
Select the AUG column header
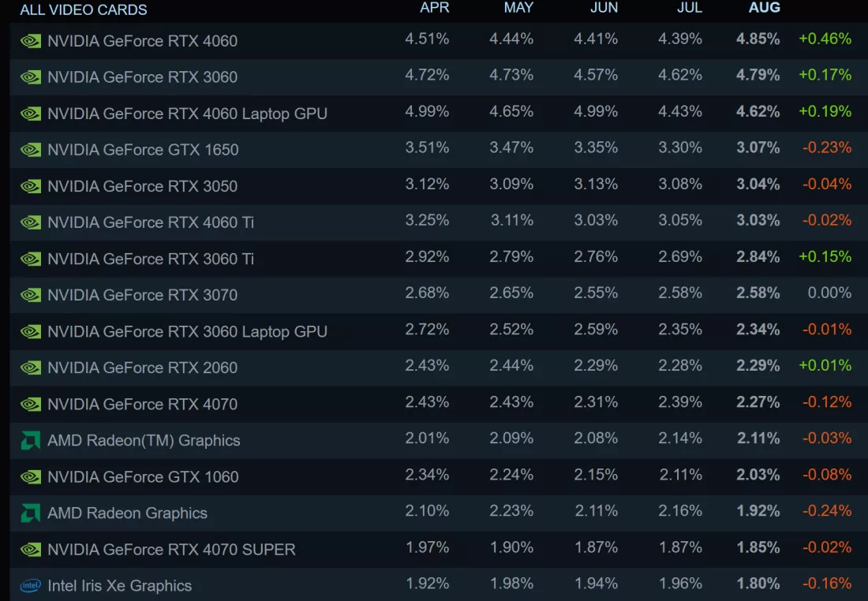tap(764, 8)
